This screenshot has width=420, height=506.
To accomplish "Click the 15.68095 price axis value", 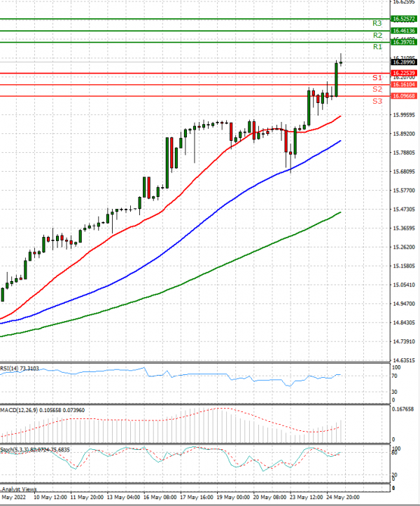I will (x=404, y=172).
